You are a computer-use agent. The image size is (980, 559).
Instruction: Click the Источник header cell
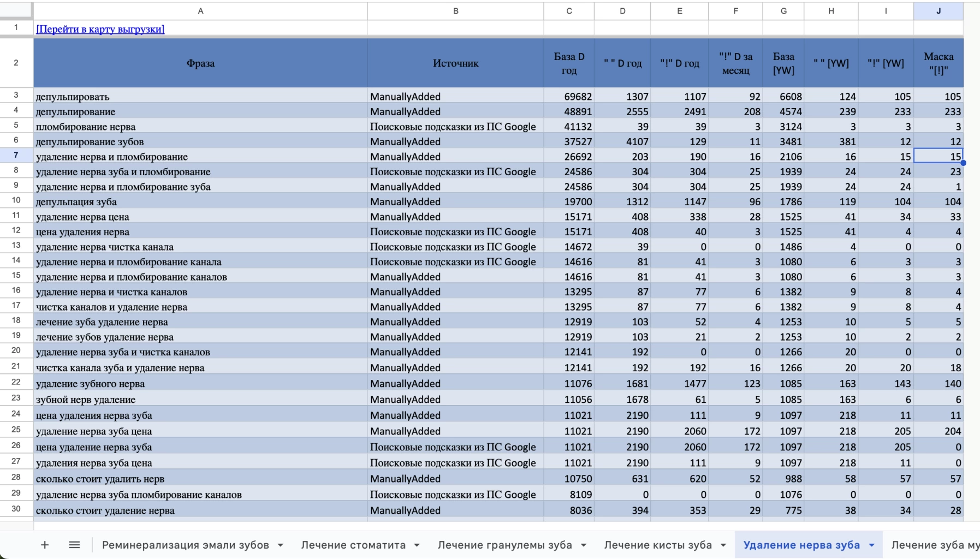455,63
